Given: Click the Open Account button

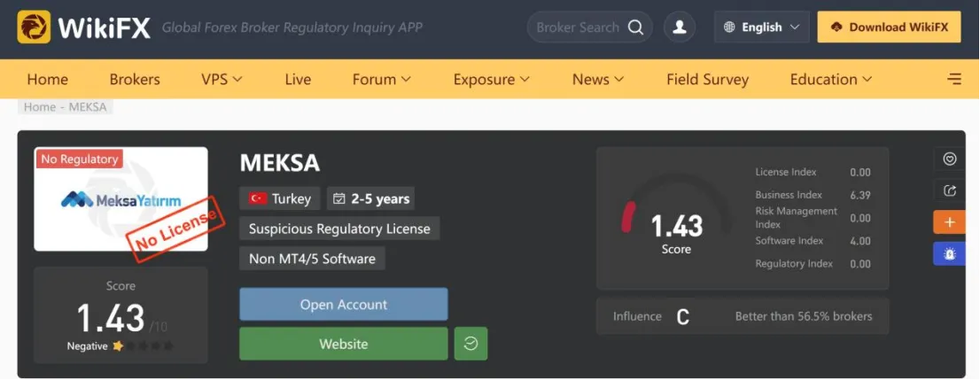Looking at the screenshot, I should [x=343, y=305].
